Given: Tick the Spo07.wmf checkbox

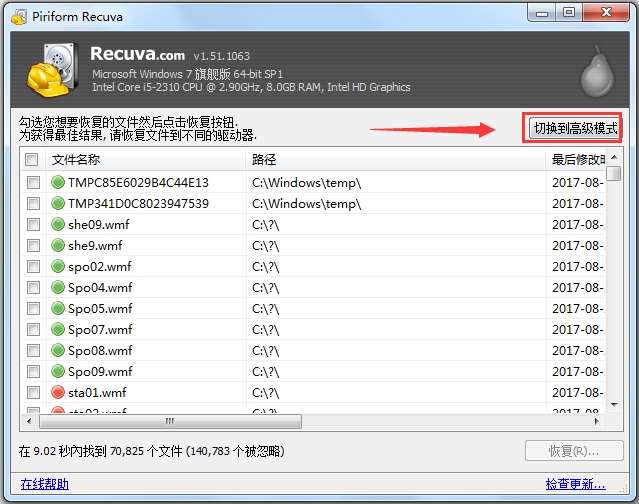Looking at the screenshot, I should pos(33,329).
